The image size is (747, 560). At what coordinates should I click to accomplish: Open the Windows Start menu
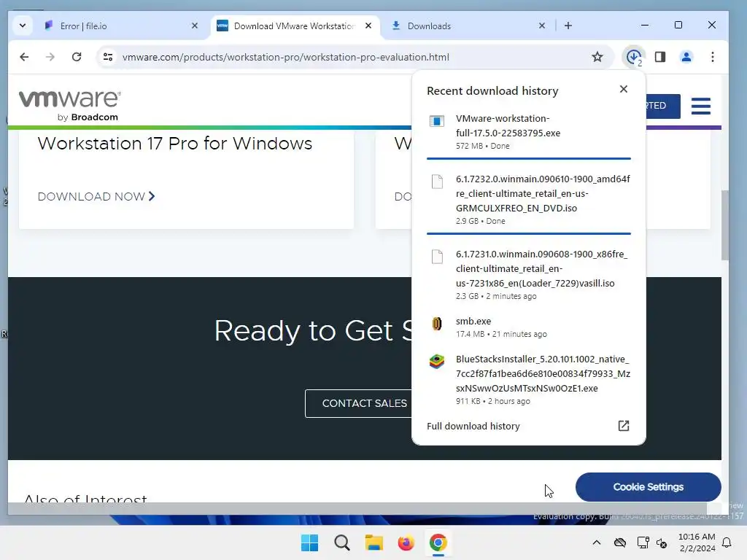coord(309,542)
